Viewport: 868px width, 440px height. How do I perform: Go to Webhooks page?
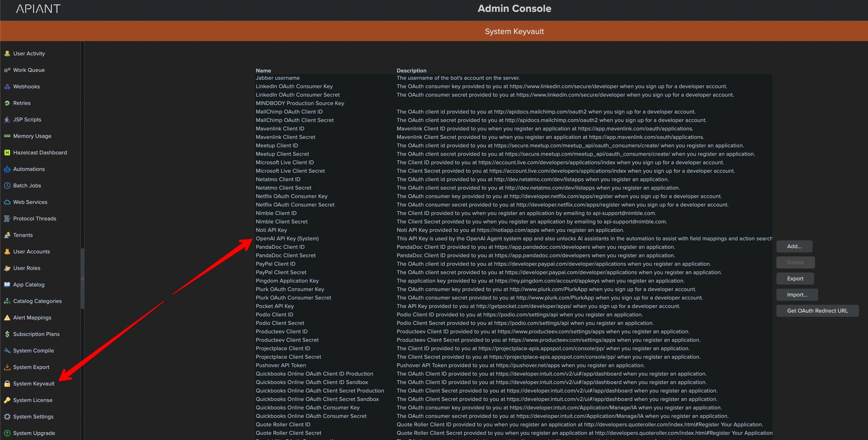coord(26,86)
